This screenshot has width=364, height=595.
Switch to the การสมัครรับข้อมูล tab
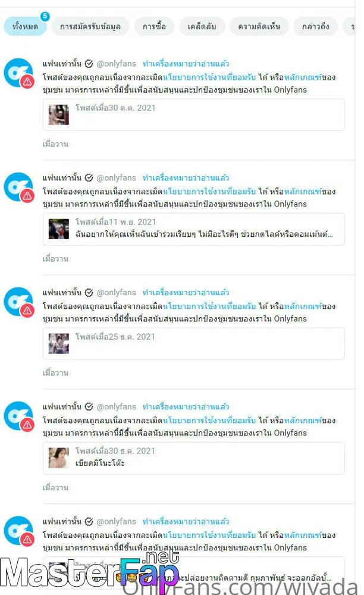pyautogui.click(x=90, y=27)
